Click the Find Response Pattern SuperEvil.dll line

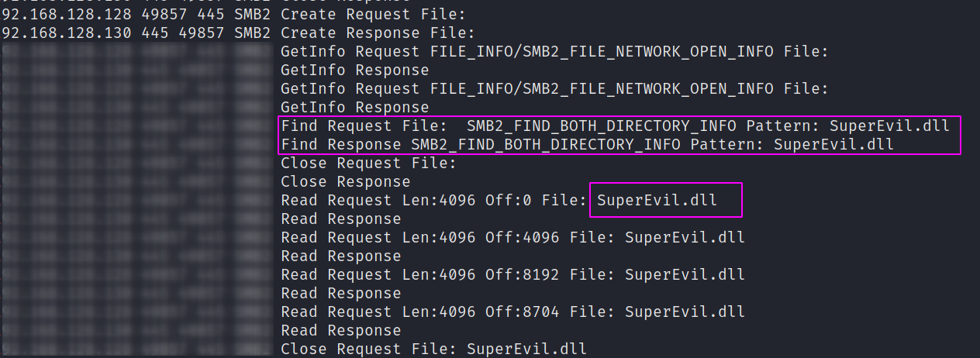(587, 145)
